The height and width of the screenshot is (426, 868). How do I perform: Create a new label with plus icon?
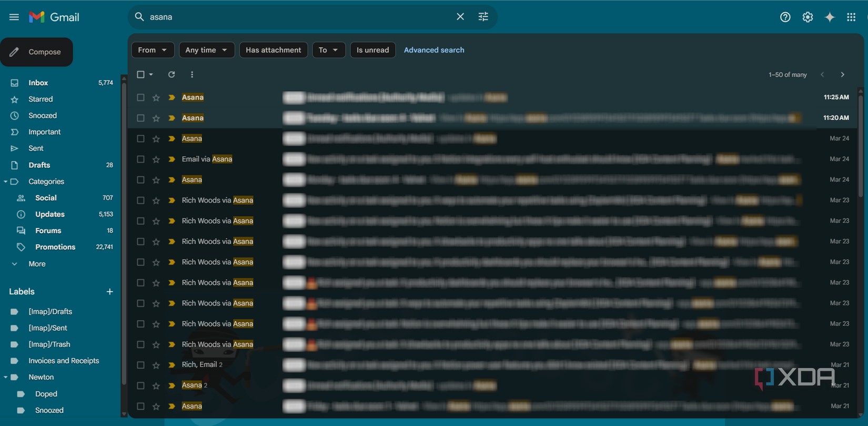(x=109, y=292)
